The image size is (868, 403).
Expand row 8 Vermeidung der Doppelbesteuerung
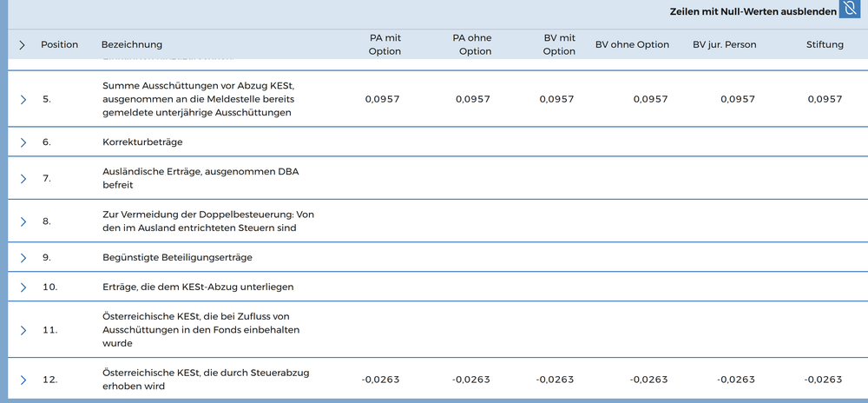[x=23, y=221]
